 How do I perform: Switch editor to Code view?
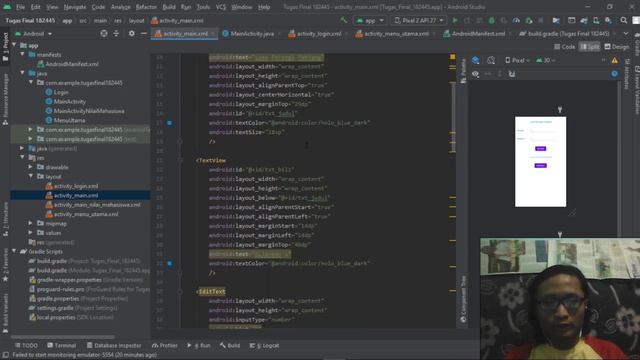[x=564, y=47]
